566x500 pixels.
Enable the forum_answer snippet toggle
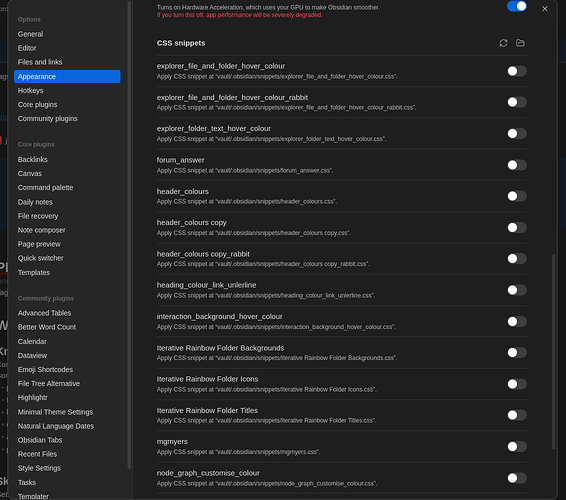point(517,165)
